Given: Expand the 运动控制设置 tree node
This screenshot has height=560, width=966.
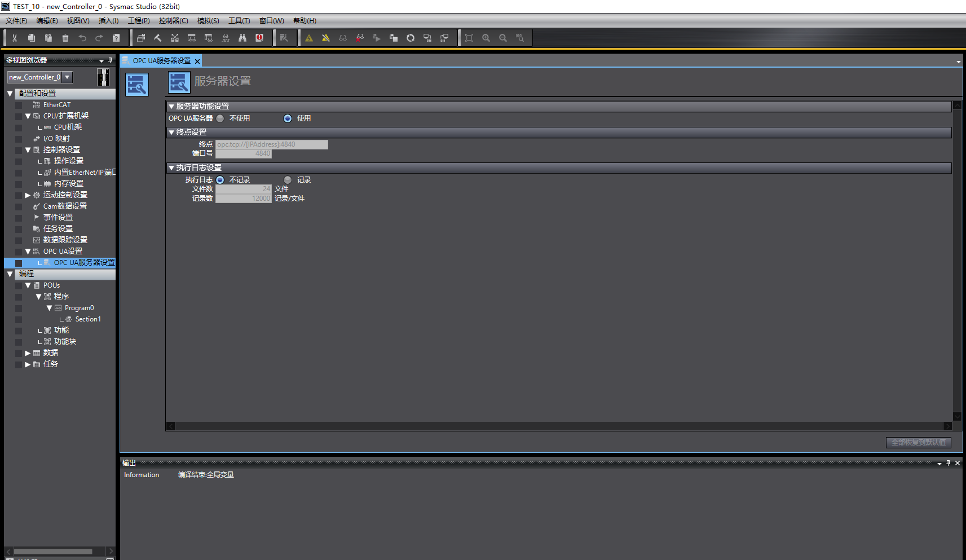Looking at the screenshot, I should (28, 195).
